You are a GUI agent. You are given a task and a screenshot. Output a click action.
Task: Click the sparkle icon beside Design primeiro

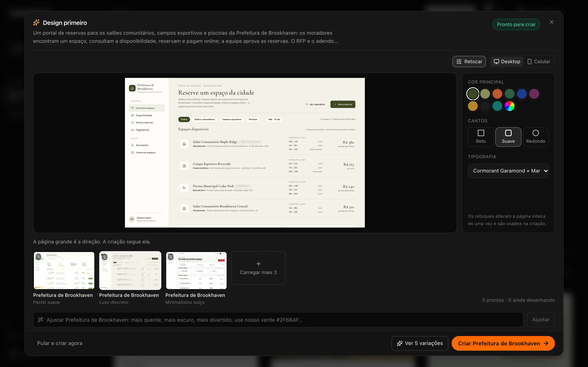click(36, 23)
